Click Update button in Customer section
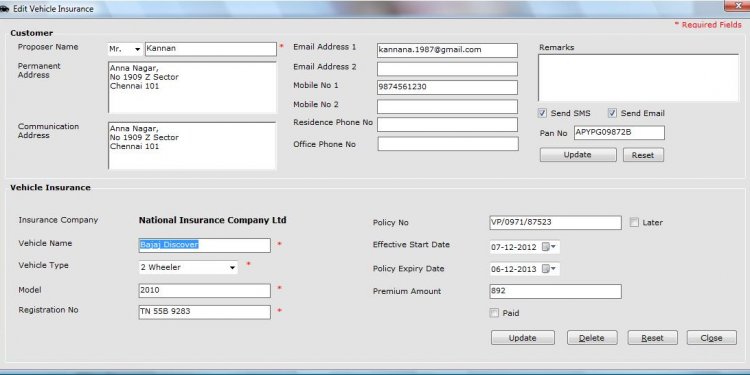750x375 pixels. click(578, 155)
